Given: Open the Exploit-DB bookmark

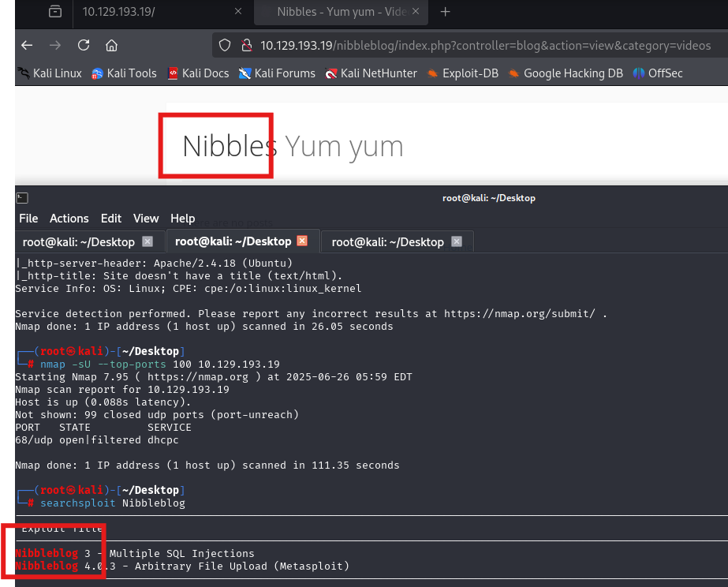Looking at the screenshot, I should tap(463, 73).
